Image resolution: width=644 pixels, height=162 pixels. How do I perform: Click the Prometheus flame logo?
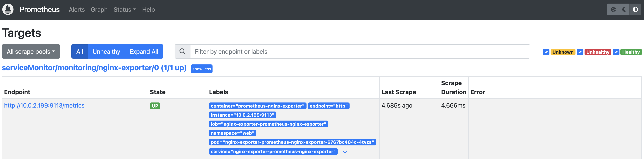[8, 9]
